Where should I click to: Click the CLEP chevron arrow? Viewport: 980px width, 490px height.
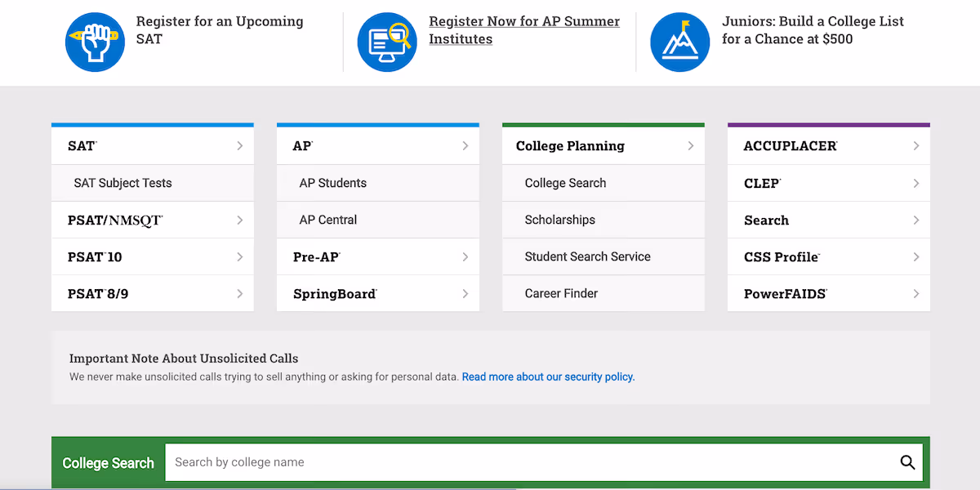click(x=915, y=184)
